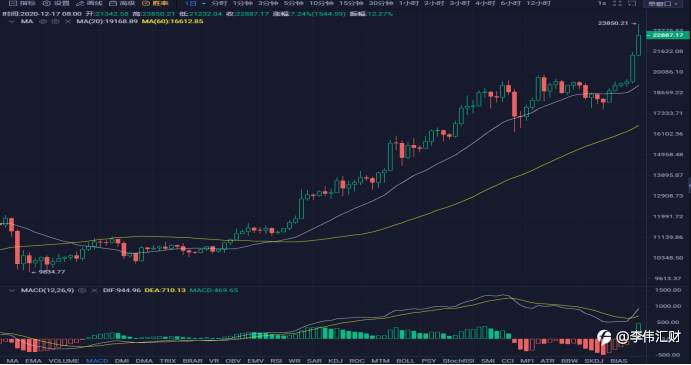Screen dimensions: 691x365
Task: Click the MA(20):19168.89 value label
Action: tap(107, 21)
